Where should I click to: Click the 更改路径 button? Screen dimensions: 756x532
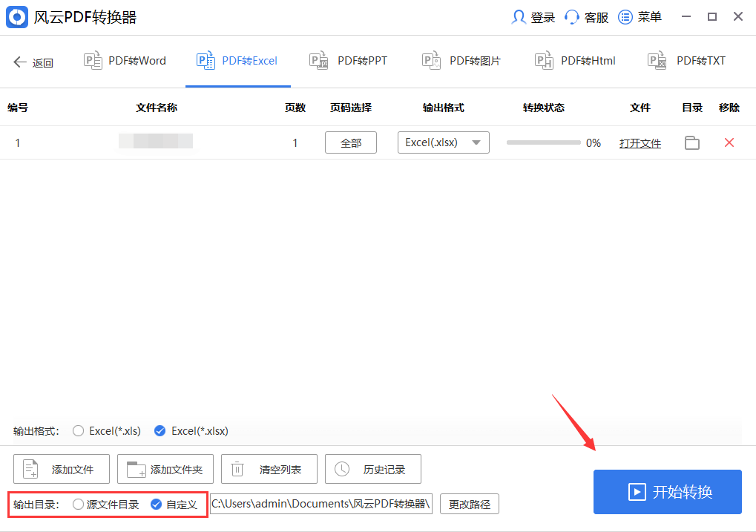pyautogui.click(x=469, y=505)
